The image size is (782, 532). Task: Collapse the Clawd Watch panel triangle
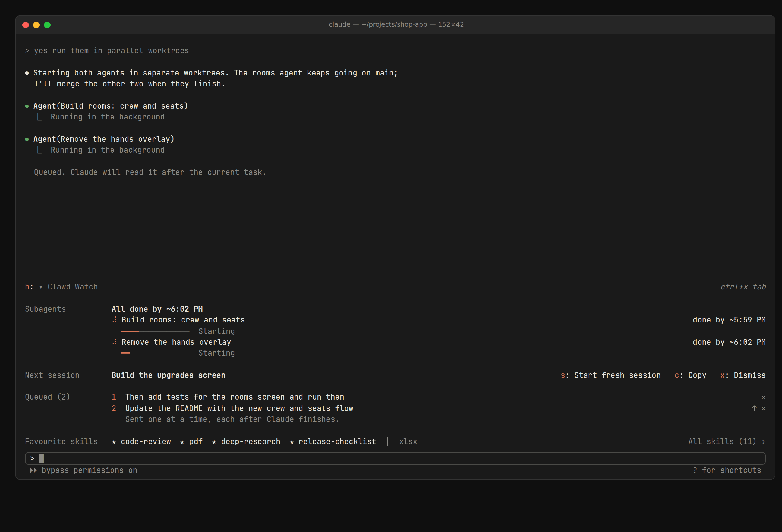41,287
